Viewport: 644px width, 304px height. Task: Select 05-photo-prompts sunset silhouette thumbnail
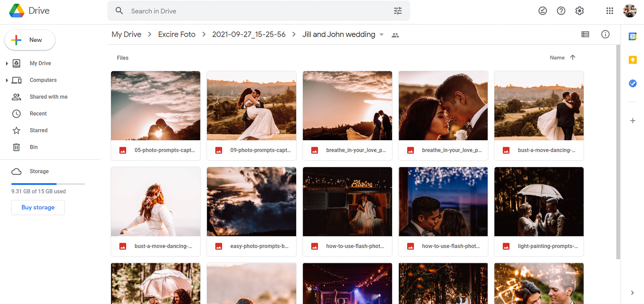[x=155, y=106]
